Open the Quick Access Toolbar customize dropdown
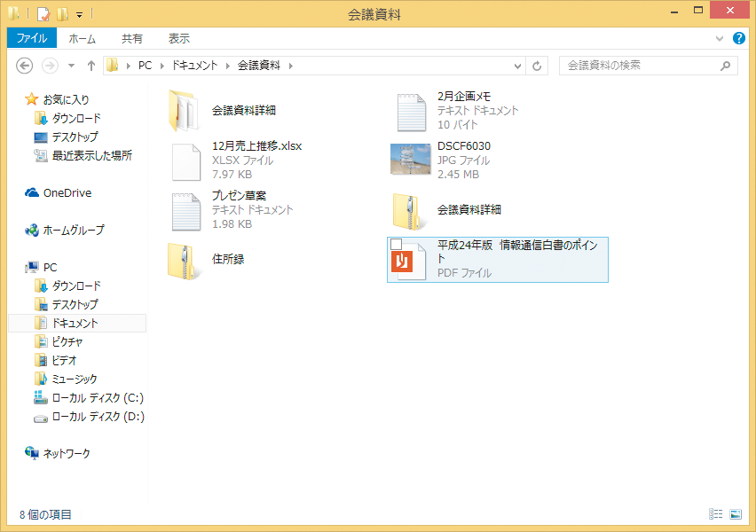Viewport: 756px width, 532px height. pyautogui.click(x=80, y=15)
